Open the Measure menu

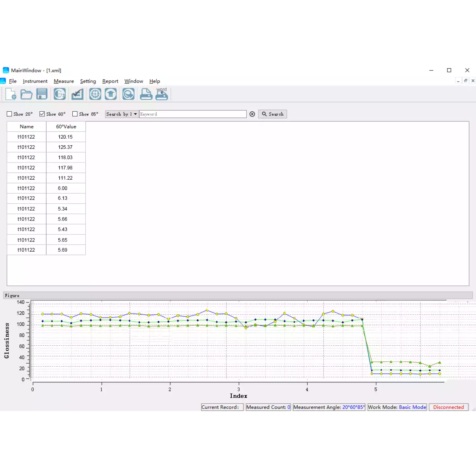[x=64, y=81]
